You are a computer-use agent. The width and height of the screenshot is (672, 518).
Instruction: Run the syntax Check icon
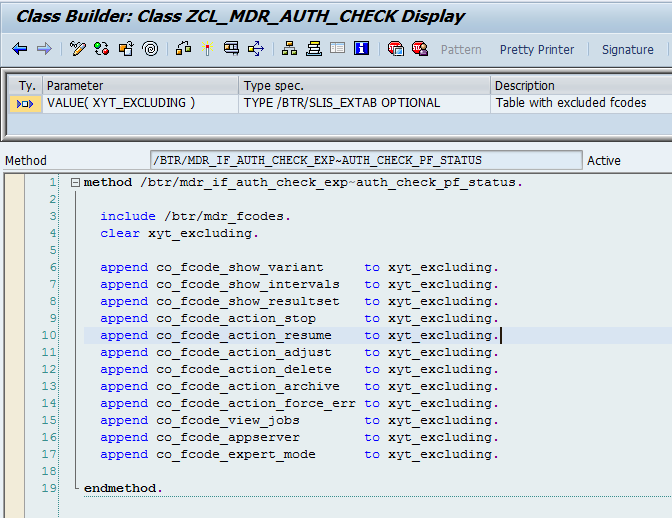(183, 49)
